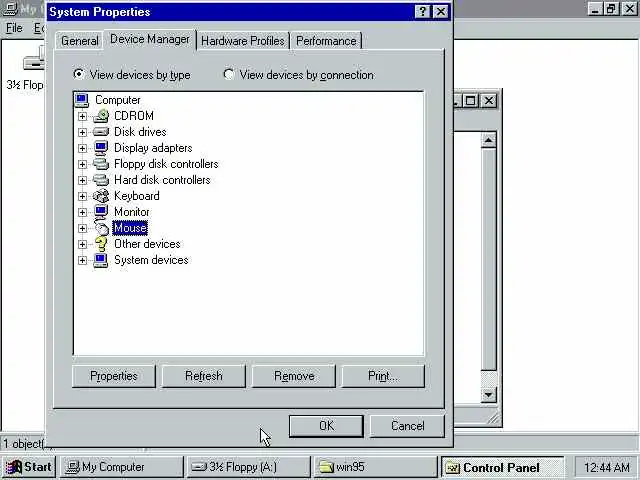Select the Floppy disk controllers label
This screenshot has height=480, width=640.
[x=166, y=164]
